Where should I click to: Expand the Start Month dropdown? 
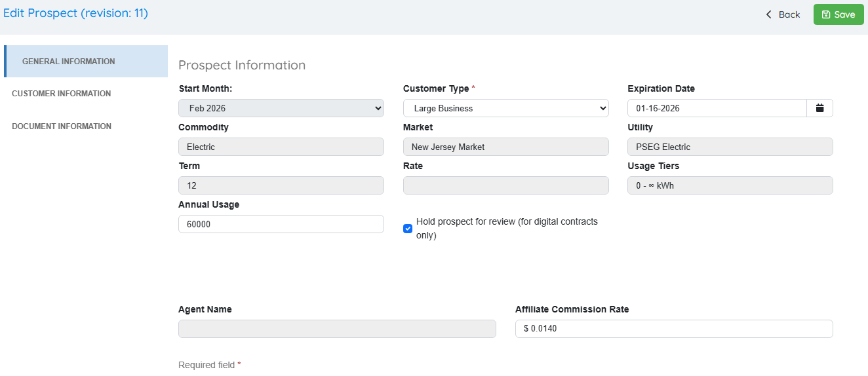tap(281, 108)
